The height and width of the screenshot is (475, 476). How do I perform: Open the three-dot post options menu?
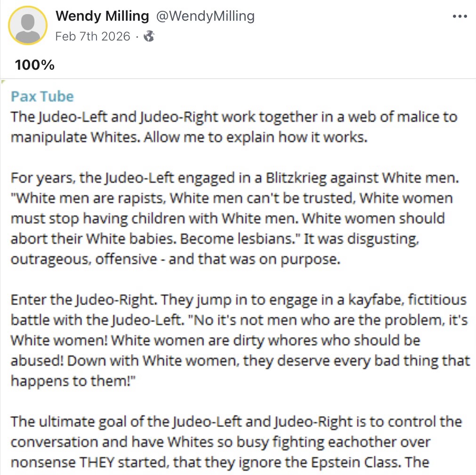tap(460, 16)
